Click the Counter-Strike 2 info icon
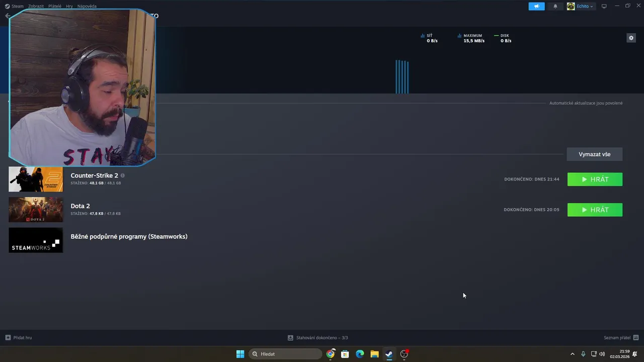The height and width of the screenshot is (362, 644). coord(122,175)
